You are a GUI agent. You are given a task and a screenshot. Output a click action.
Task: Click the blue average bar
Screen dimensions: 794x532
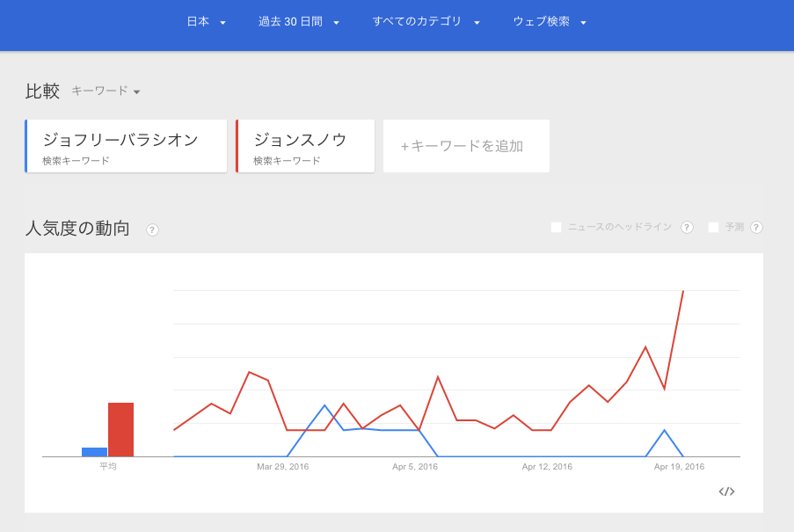coord(94,452)
